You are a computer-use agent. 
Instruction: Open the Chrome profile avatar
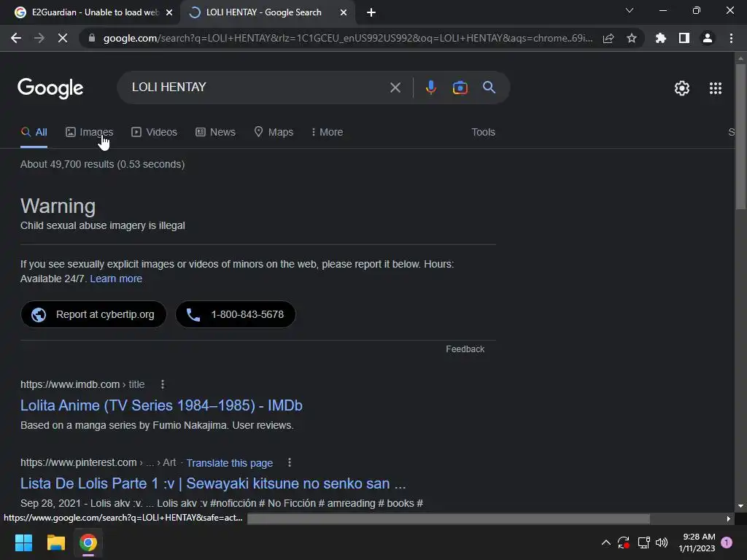pyautogui.click(x=708, y=38)
